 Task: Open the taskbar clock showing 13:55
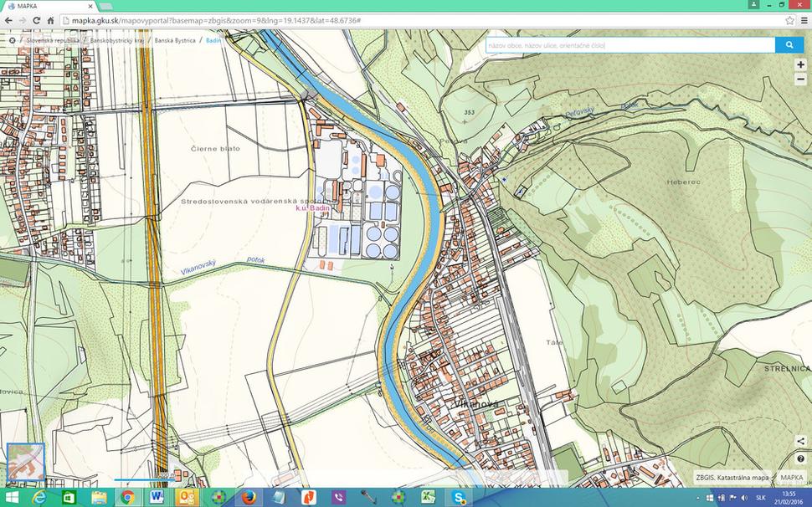789,497
